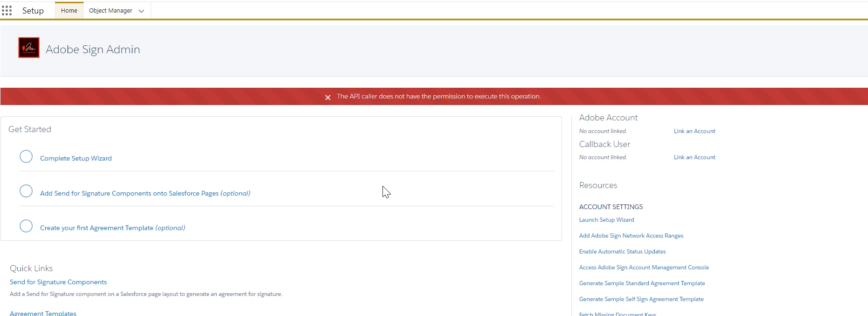Click the Adobe Account heading
The height and width of the screenshot is (316, 868).
tap(608, 118)
